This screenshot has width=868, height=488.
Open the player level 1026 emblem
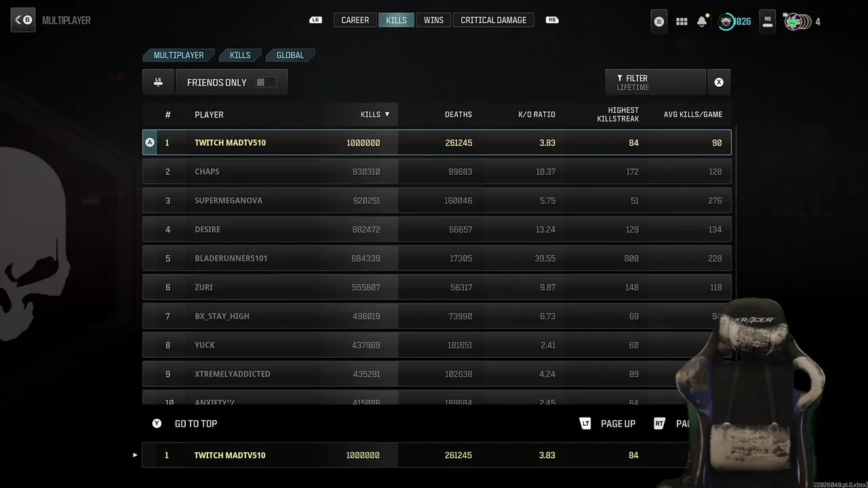tap(734, 22)
